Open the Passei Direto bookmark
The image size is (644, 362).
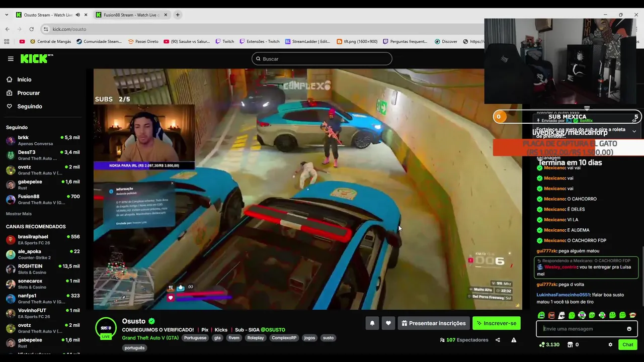pos(143,42)
